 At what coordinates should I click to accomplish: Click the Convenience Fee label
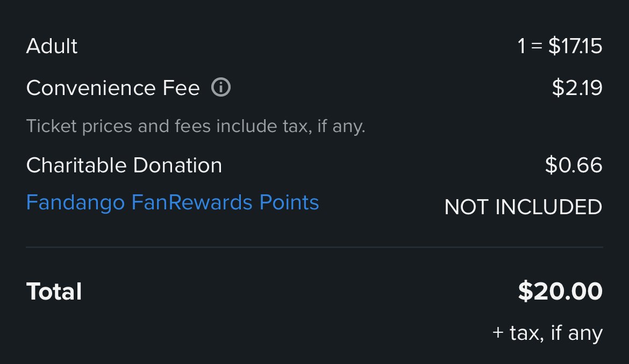point(113,88)
